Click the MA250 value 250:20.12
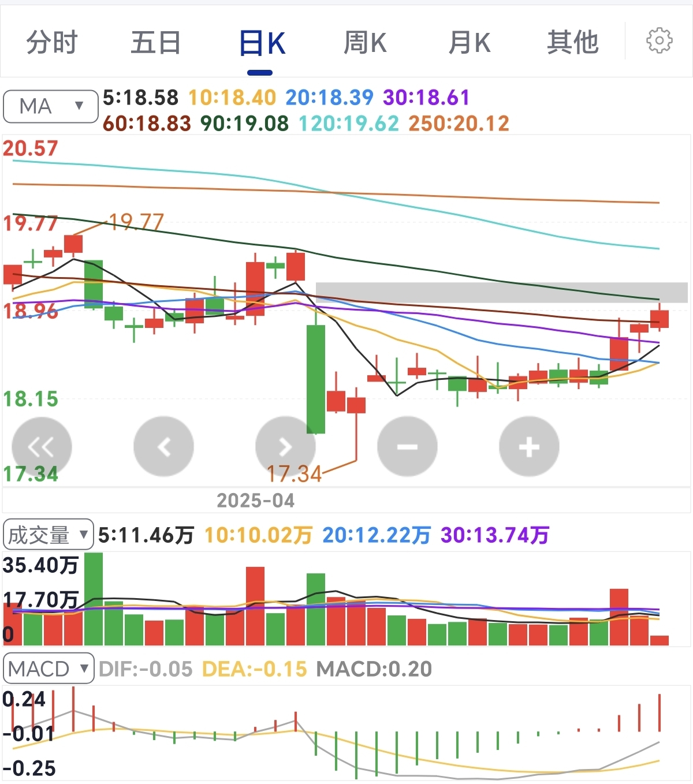The image size is (693, 784). [459, 123]
